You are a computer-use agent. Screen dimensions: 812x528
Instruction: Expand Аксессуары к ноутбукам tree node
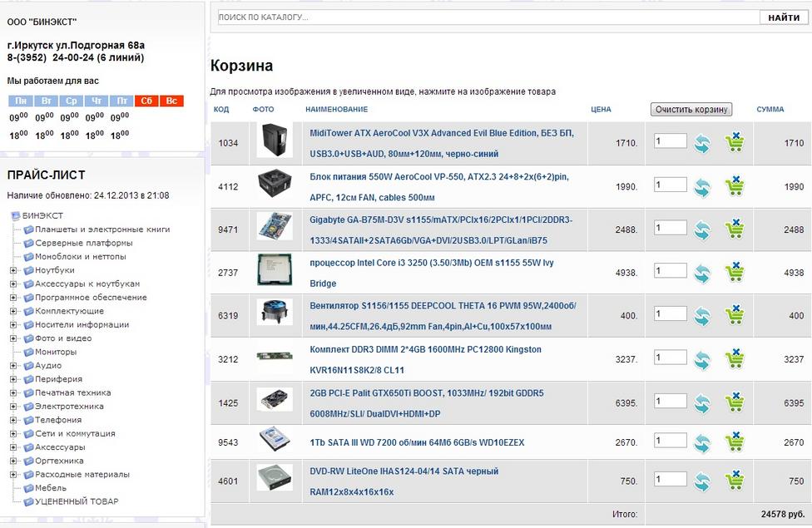click(13, 284)
